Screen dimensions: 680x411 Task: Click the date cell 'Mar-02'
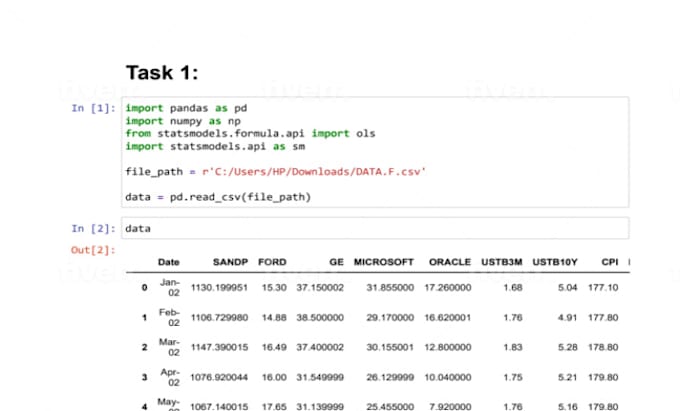[169, 347]
